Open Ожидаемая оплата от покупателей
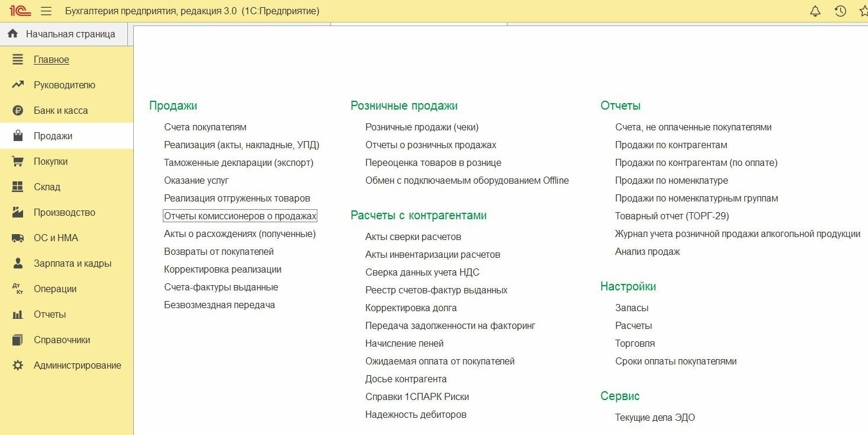 coord(440,361)
